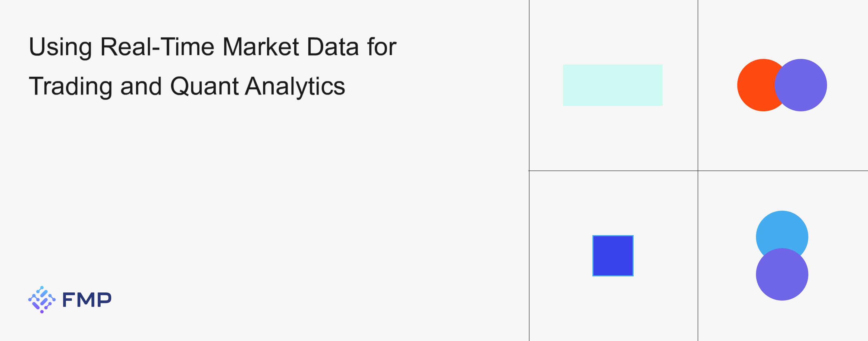868x341 pixels.
Task: Click the letter "F" in the FMP wordmark
Action: coord(69,300)
